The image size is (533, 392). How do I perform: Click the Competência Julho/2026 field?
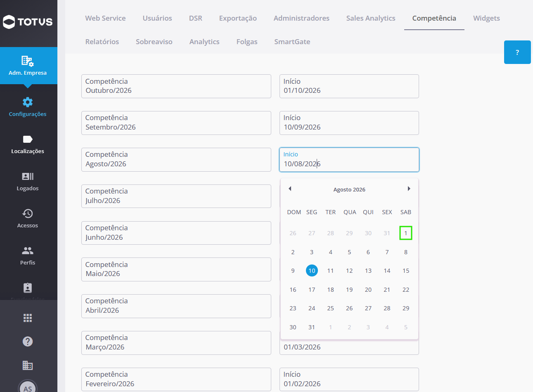pos(176,196)
